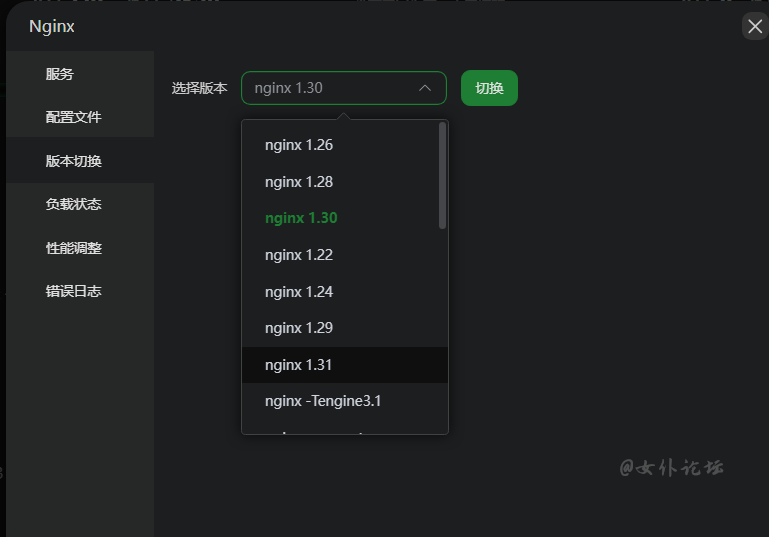Viewport: 769px width, 537px height.
Task: Pick nginx 1.22 in the dropdown list
Action: 344,255
